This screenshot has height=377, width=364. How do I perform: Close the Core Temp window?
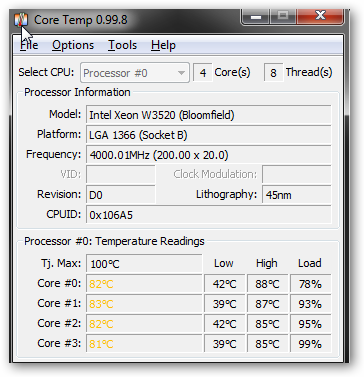coord(320,16)
